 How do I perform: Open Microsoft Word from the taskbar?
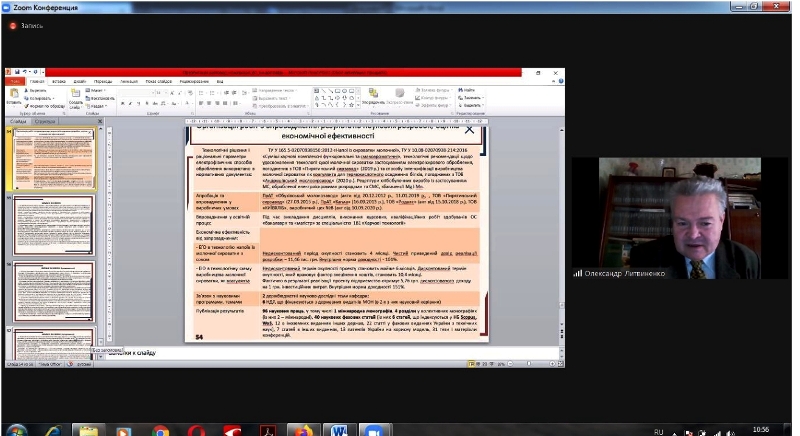tap(338, 431)
